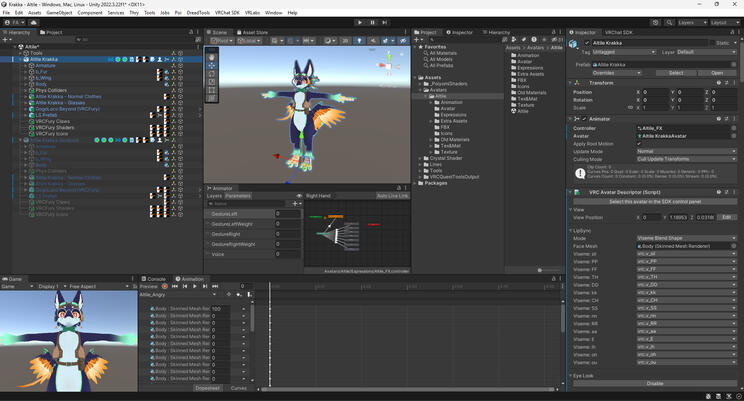Switch to the Console tab
Image resolution: width=744 pixels, height=401 pixels.
[x=157, y=279]
